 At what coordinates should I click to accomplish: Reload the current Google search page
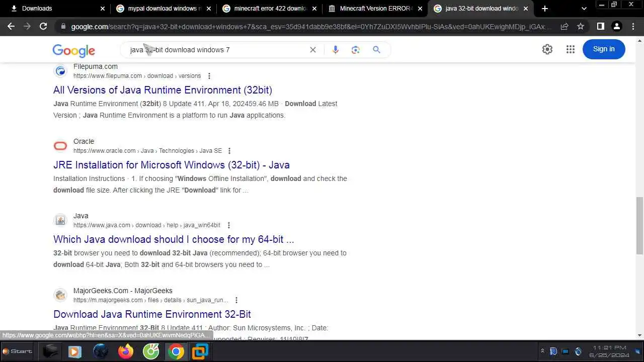click(43, 26)
